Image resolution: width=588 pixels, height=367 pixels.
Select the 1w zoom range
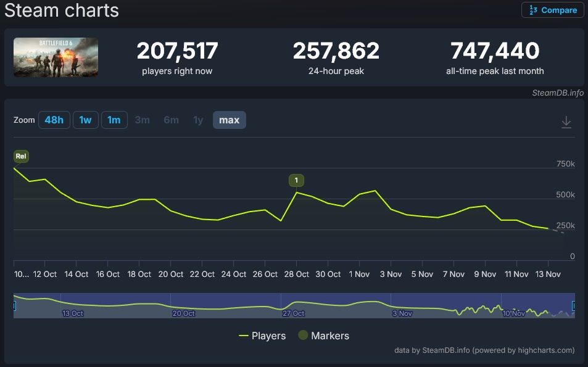pyautogui.click(x=85, y=120)
